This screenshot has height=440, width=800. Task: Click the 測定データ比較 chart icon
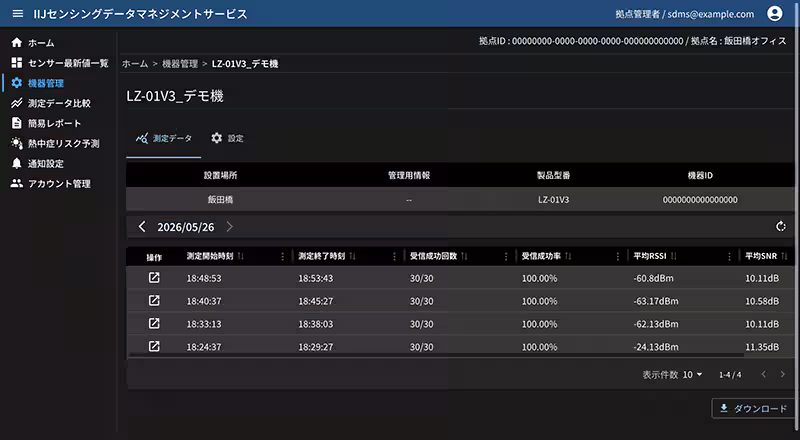click(x=17, y=103)
